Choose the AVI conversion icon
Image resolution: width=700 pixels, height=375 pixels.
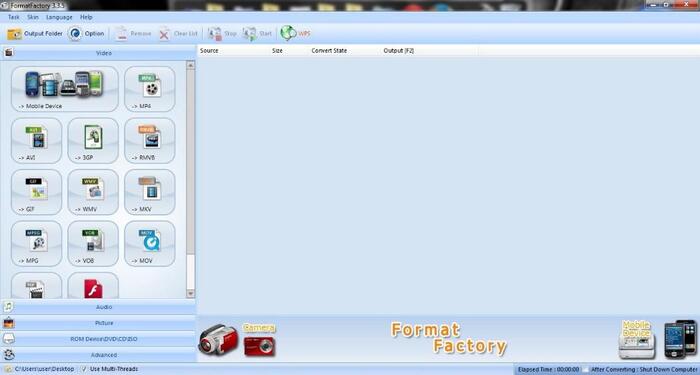36,140
